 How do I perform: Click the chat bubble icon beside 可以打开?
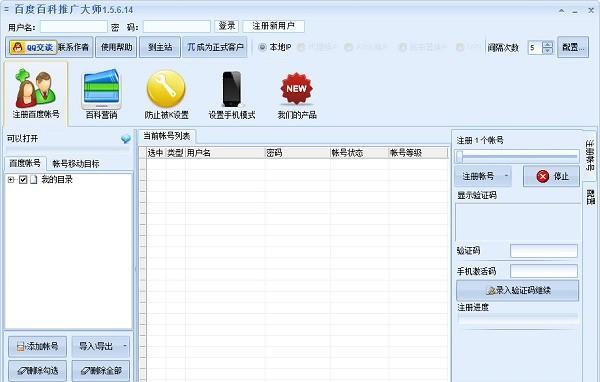126,139
